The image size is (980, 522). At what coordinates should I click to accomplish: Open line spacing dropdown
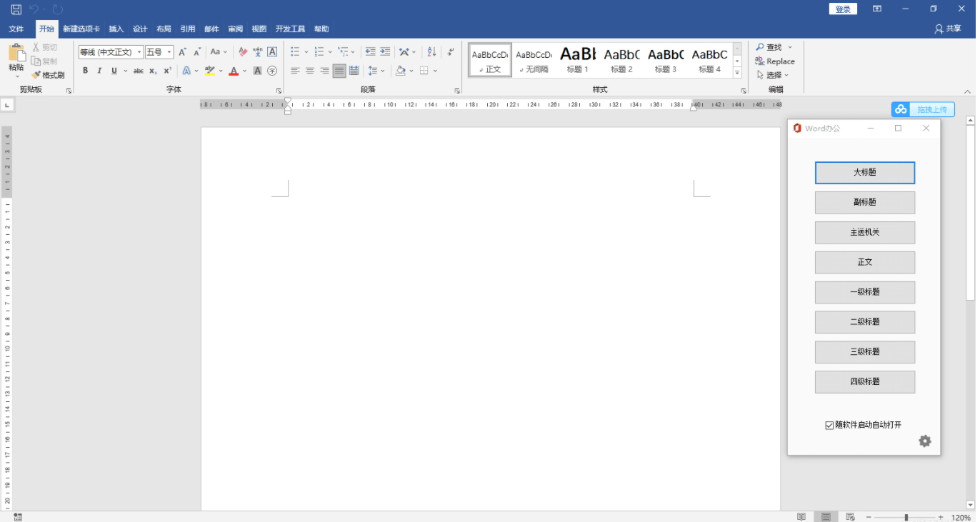376,71
